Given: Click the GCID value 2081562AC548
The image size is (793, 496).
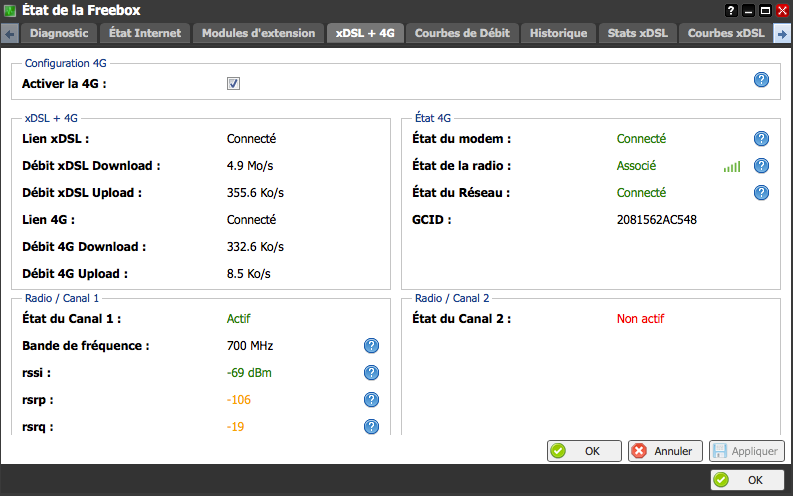Looking at the screenshot, I should click(656, 220).
